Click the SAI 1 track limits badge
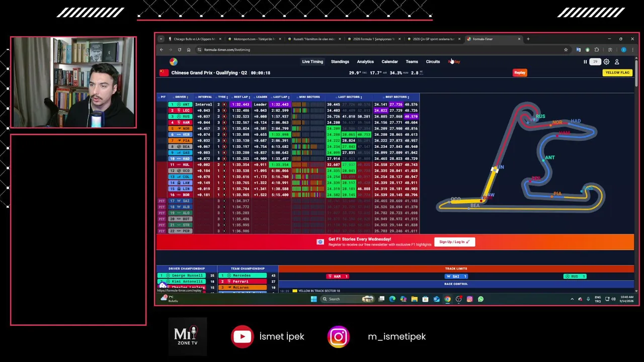Image resolution: width=644 pixels, height=362 pixels. pos(456,277)
